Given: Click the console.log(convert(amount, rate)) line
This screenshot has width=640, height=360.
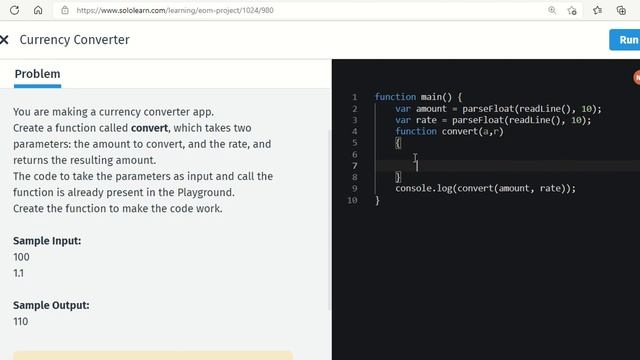Looking at the screenshot, I should pos(485,189).
